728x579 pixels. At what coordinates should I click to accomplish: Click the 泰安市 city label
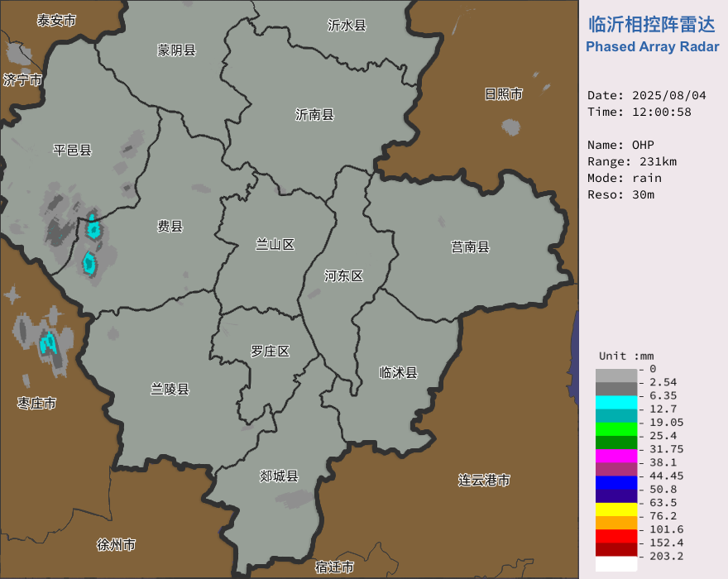tap(56, 21)
